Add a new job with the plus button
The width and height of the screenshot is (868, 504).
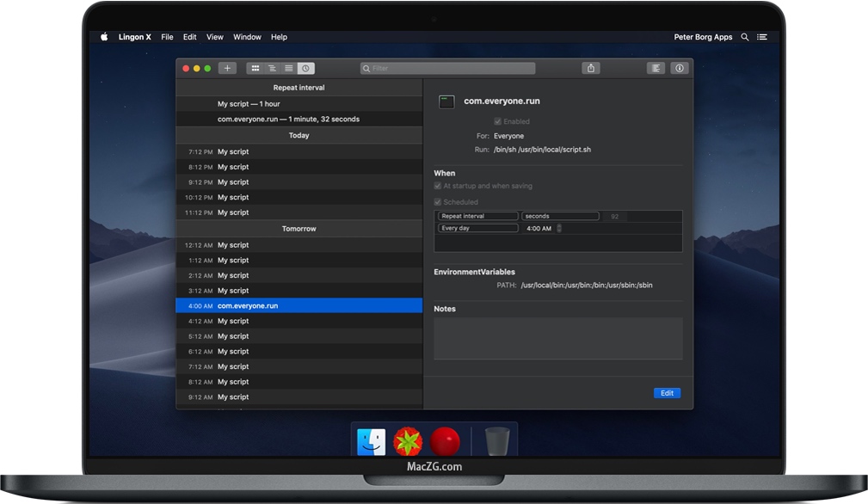(226, 67)
